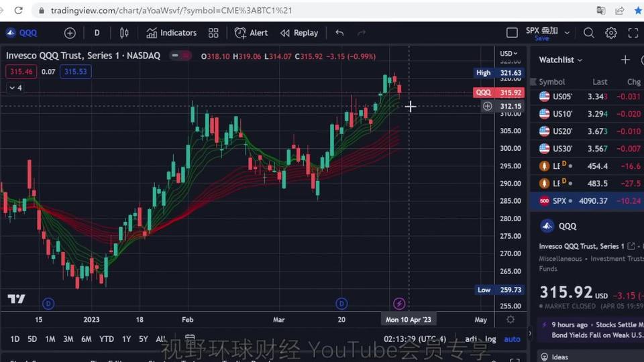
Task: Select the 5Y date range
Action: click(144, 339)
